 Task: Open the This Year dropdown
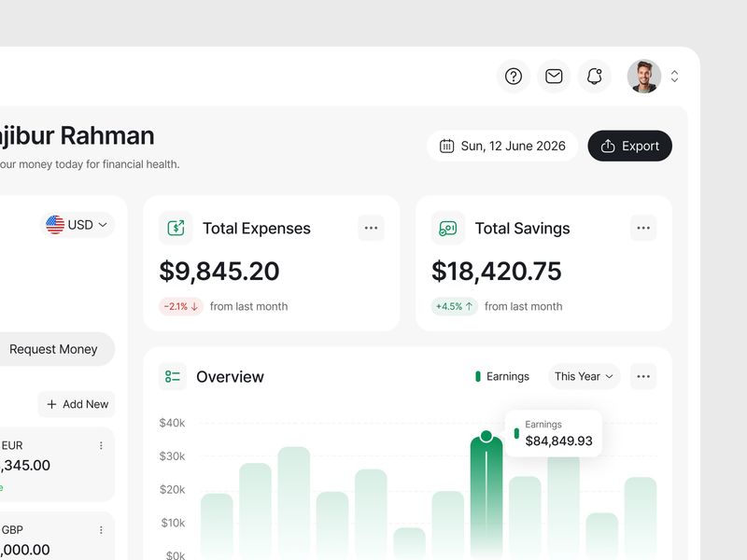(x=583, y=376)
